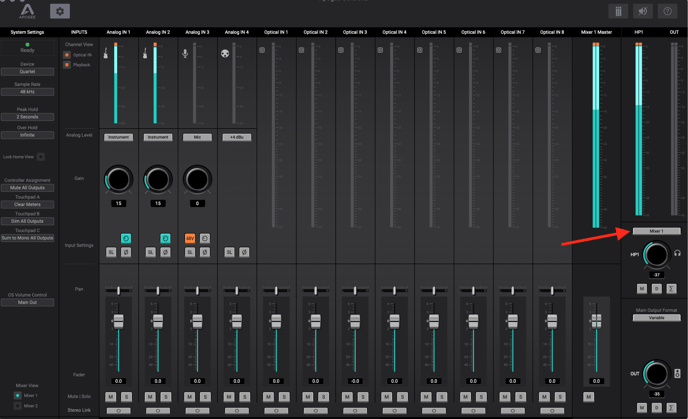
Task: Open the Over Hold dropdown showing Infinite
Action: [x=27, y=135]
